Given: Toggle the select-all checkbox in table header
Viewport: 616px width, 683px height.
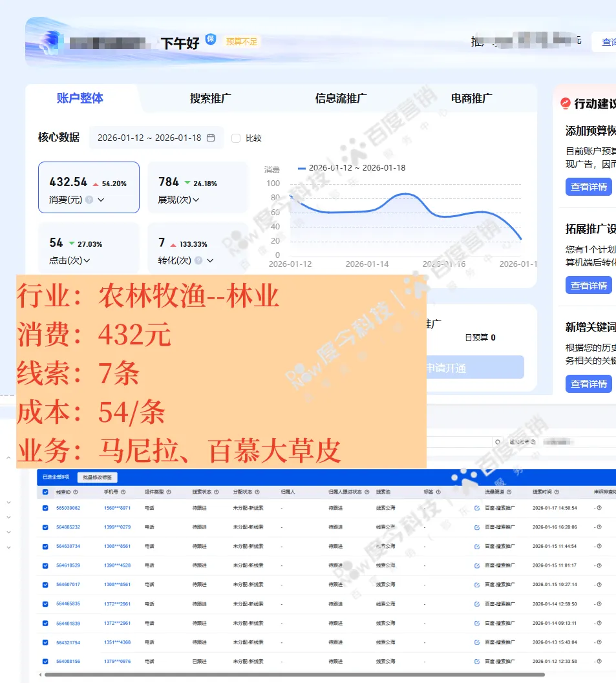Looking at the screenshot, I should pos(45,492).
